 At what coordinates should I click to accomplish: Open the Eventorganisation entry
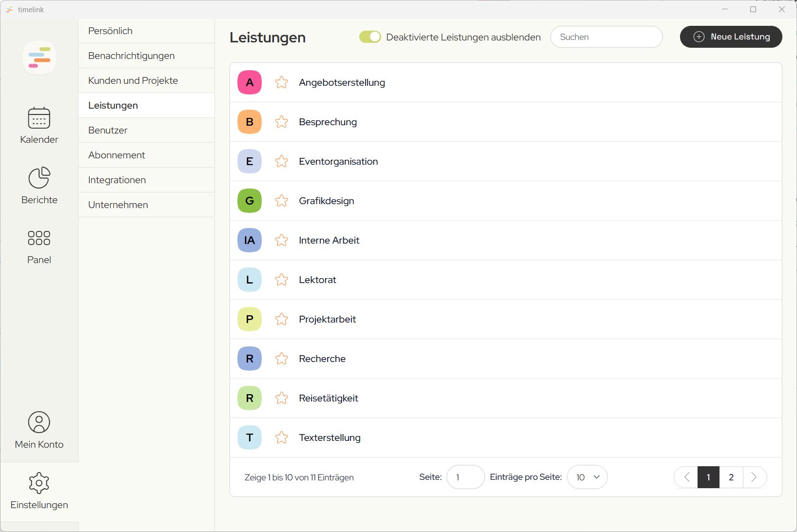click(506, 161)
